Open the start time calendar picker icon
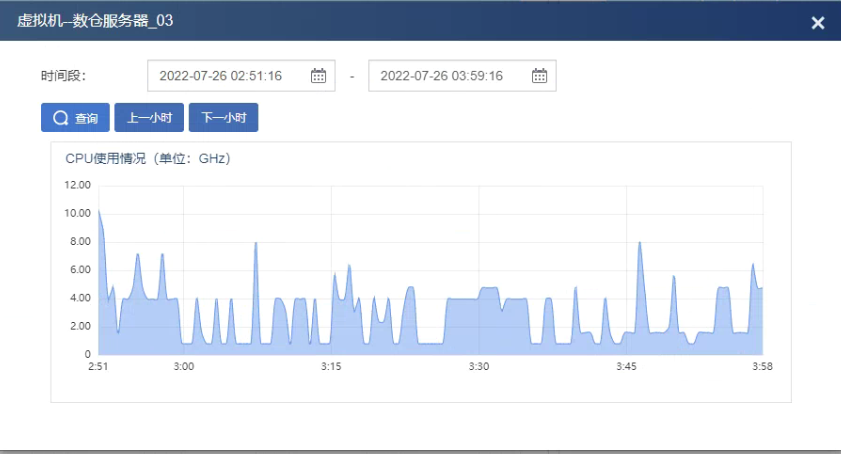 [318, 76]
